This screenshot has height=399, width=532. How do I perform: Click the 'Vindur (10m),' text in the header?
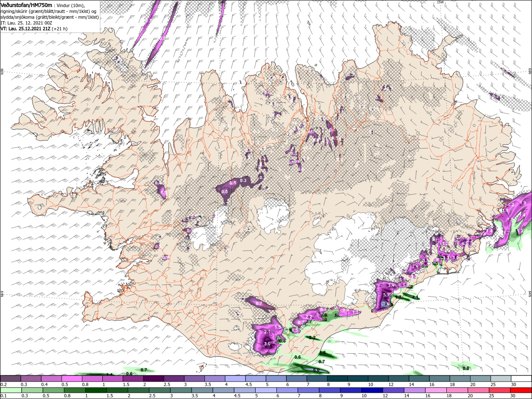(x=70, y=5)
